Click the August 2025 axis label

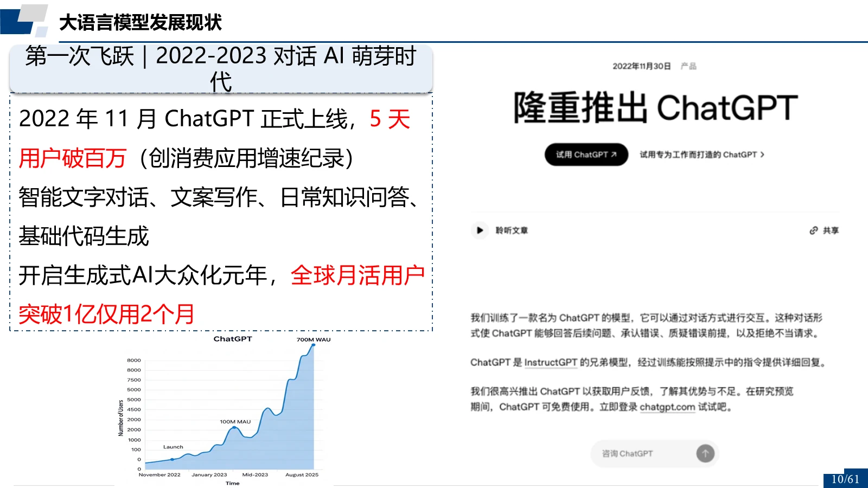tap(302, 474)
